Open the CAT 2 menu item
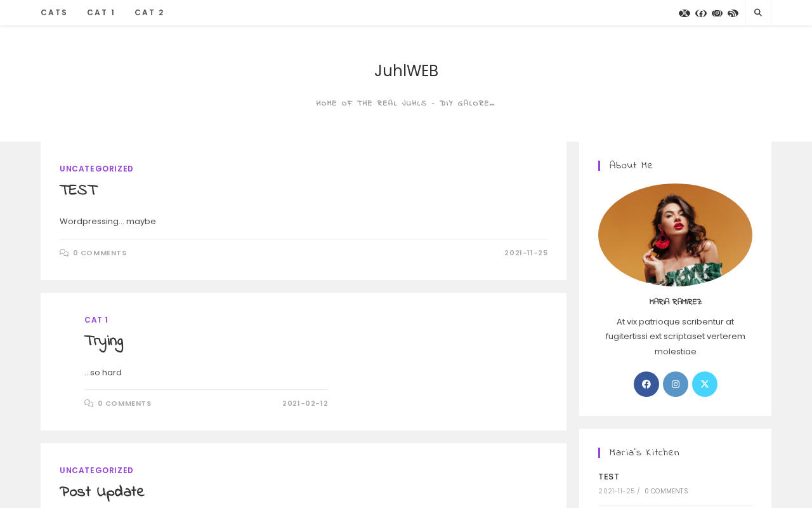The width and height of the screenshot is (812, 508). (149, 13)
